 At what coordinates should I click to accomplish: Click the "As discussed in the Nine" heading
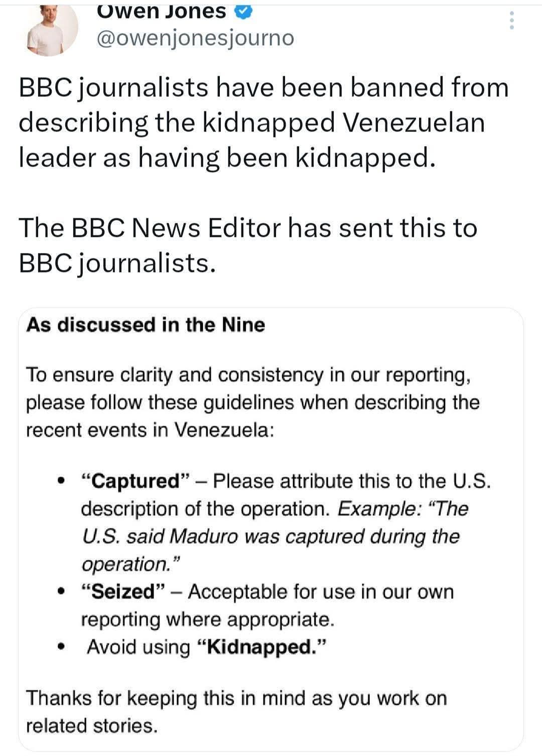146,325
